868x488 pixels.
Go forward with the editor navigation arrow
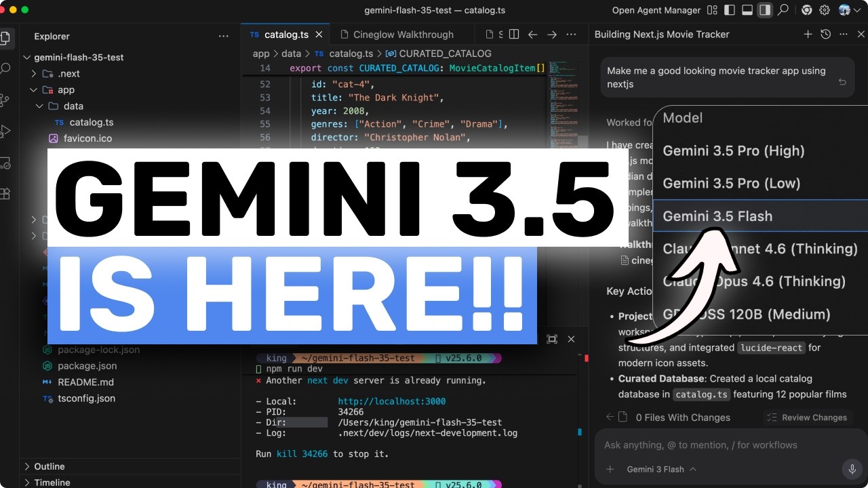point(552,35)
